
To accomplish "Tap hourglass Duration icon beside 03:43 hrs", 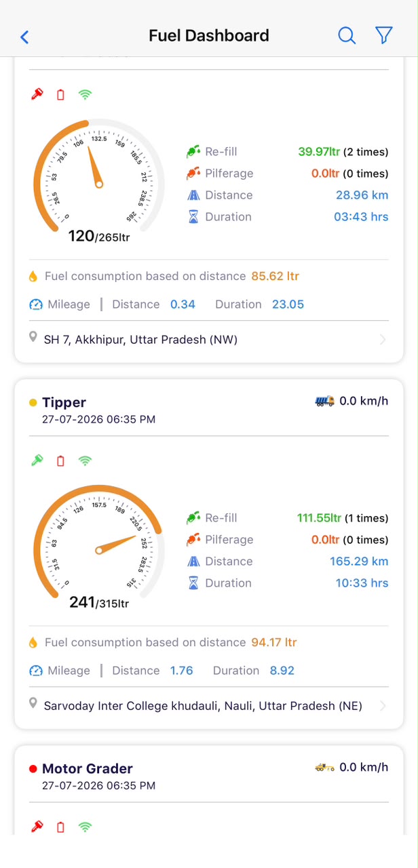I will click(x=193, y=216).
